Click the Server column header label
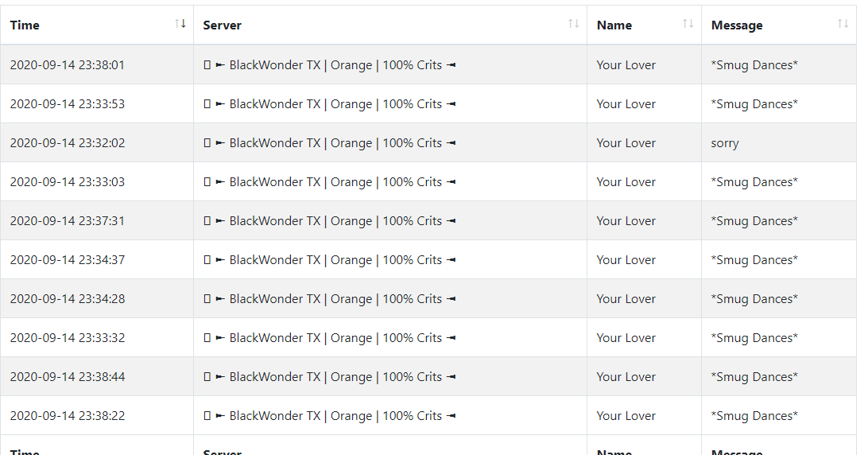Image resolution: width=868 pixels, height=455 pixels. coord(222,25)
